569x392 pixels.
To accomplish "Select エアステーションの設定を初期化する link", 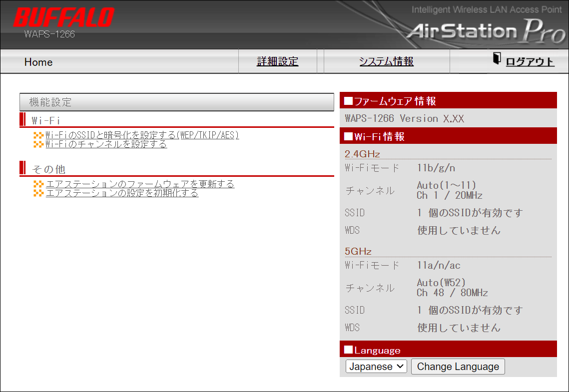I will 122,193.
